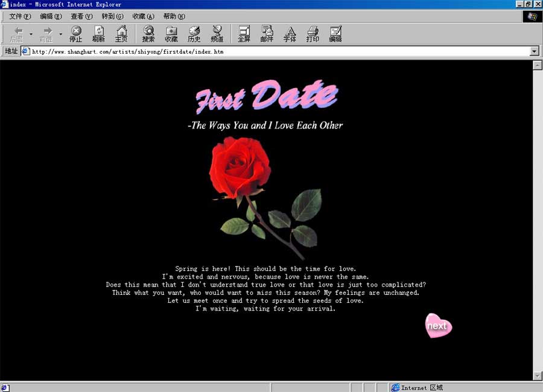Click the scrollbar up arrow
The height and width of the screenshot is (392, 543).
(538, 65)
